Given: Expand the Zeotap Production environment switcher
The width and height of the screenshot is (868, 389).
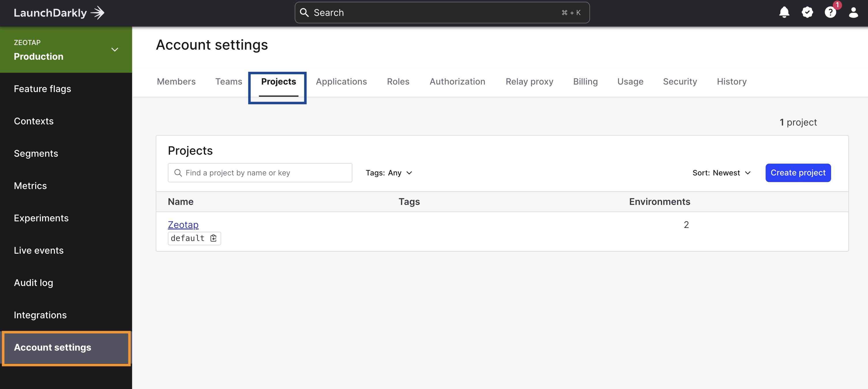Looking at the screenshot, I should [x=114, y=50].
